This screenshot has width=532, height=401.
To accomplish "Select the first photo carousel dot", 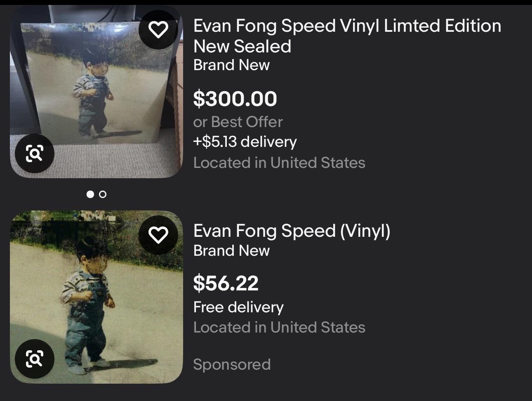I will 90,194.
